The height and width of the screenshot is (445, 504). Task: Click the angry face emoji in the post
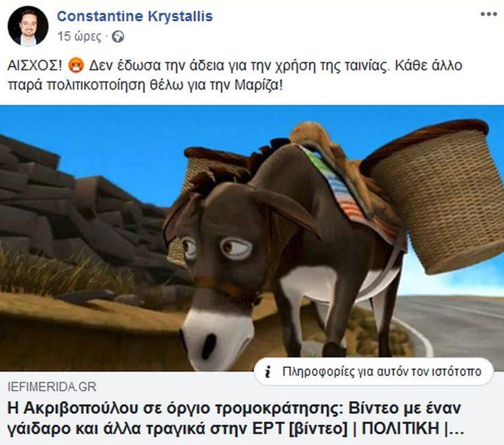click(x=76, y=66)
